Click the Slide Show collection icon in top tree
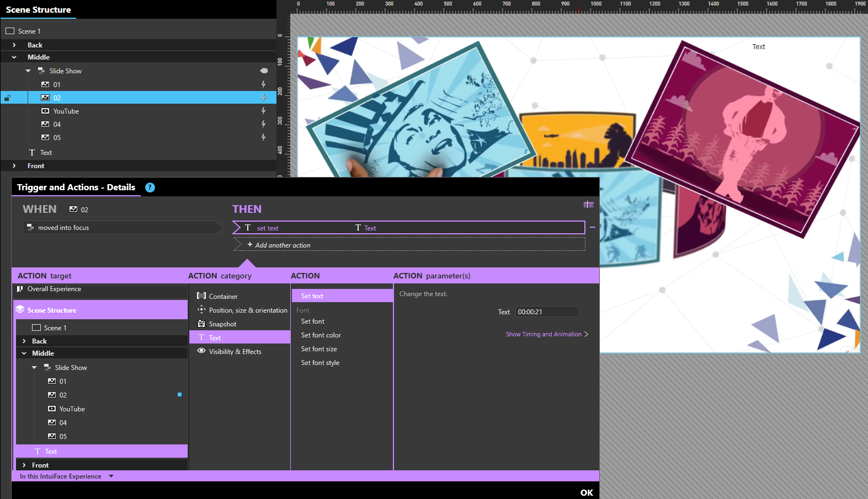The height and width of the screenshot is (499, 868). coord(41,71)
